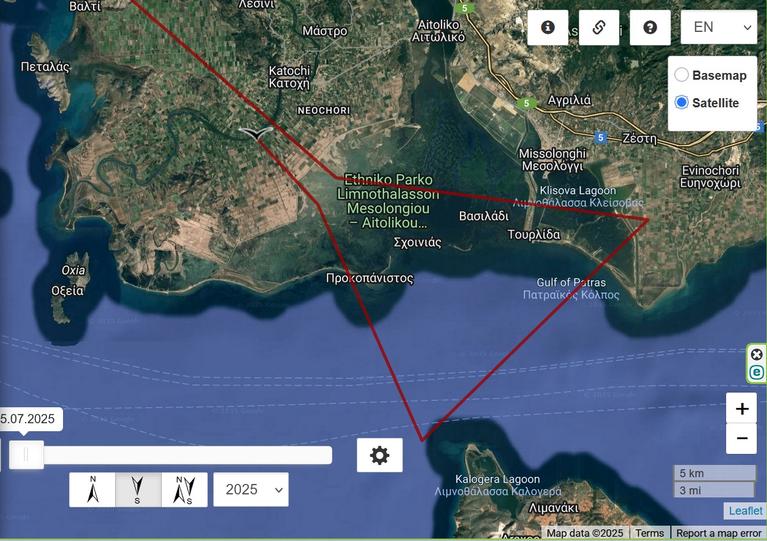Viewport: 767px width, 541px height.
Task: Open the Terms link
Action: click(650, 533)
